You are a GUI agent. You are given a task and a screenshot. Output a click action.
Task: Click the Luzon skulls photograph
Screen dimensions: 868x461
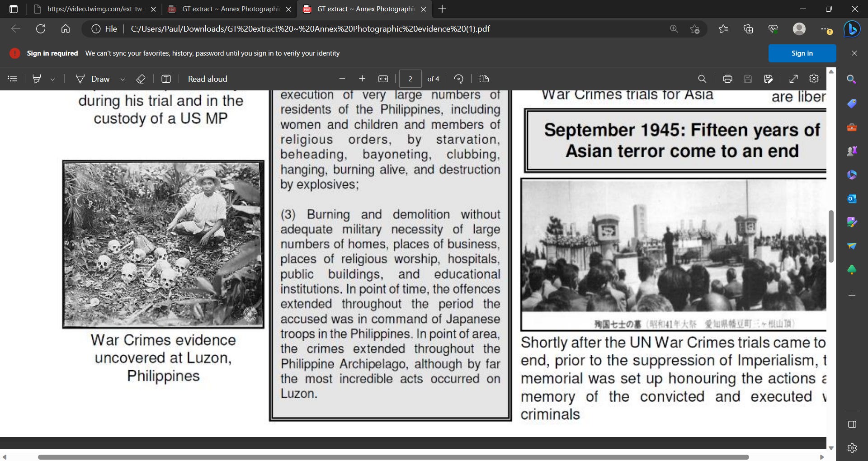(x=163, y=244)
